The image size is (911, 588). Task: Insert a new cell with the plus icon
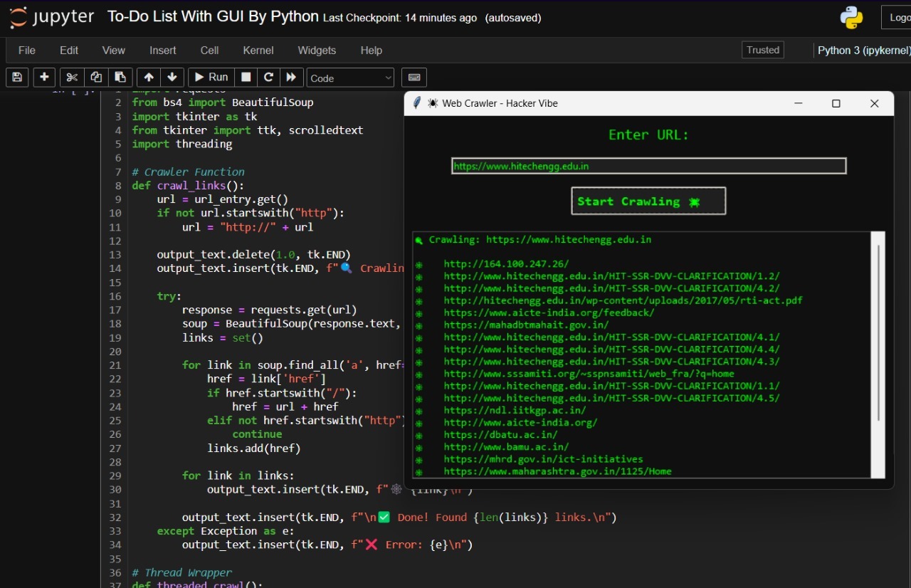click(43, 77)
